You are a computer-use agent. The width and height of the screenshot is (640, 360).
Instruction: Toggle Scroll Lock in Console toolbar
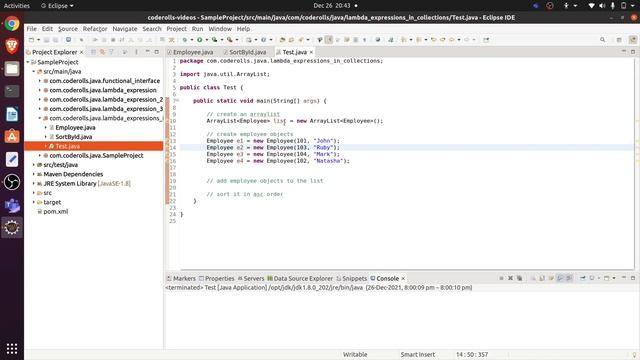pos(542,278)
